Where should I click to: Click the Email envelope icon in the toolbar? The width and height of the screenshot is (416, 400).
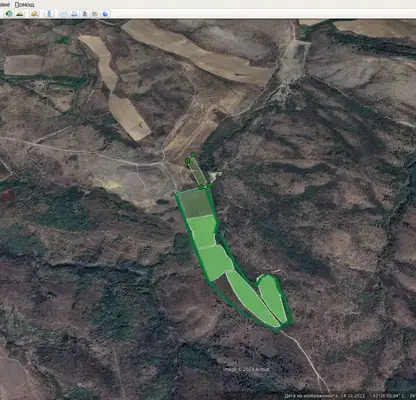(64, 14)
